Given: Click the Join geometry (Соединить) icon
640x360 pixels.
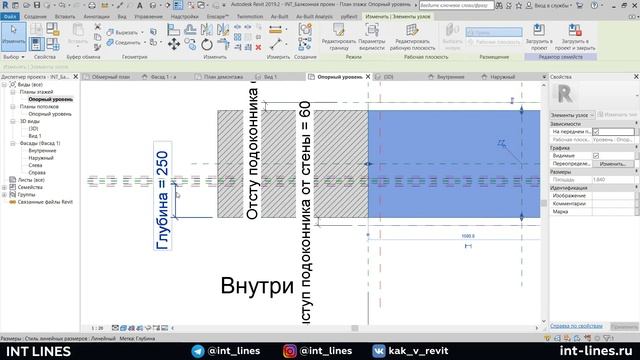Looking at the screenshot, I should tap(110, 42).
